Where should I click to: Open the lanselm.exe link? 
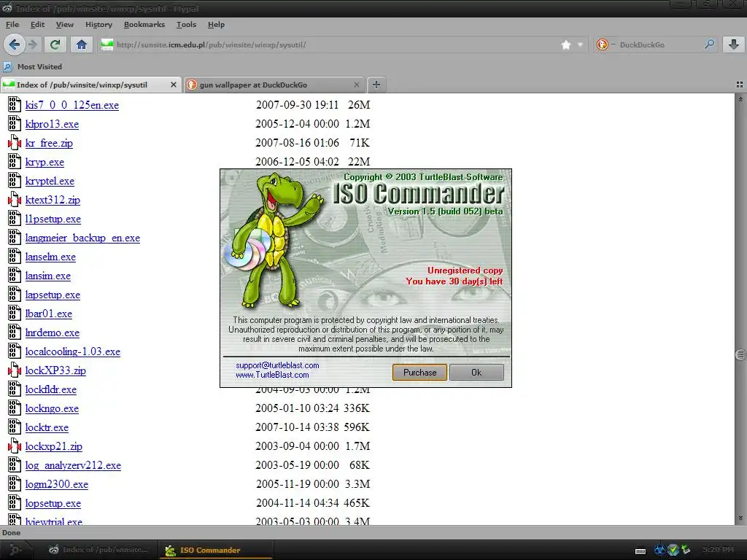(50, 257)
